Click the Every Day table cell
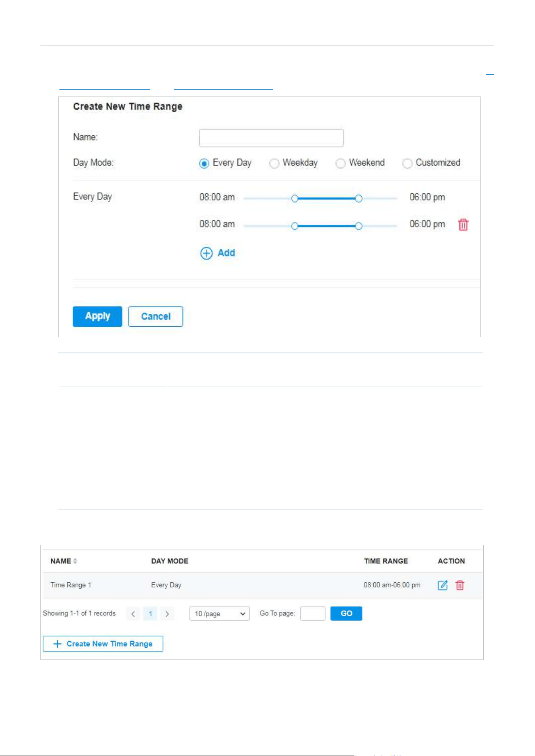Screen dimensions: 535x756 [166, 585]
